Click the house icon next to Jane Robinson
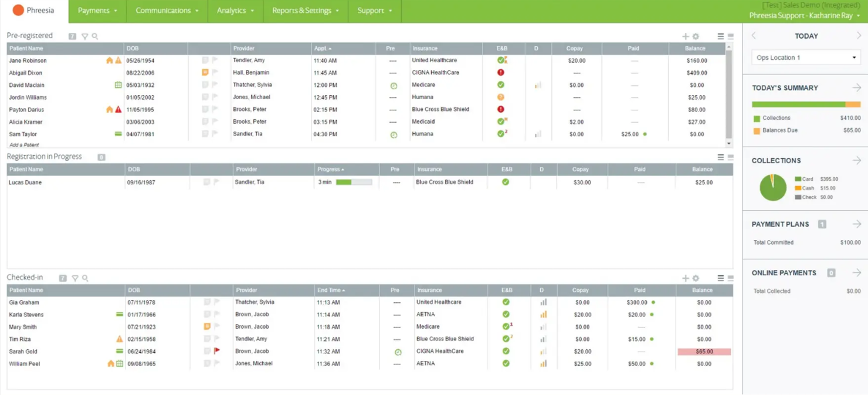Image resolution: width=868 pixels, height=395 pixels. pos(109,60)
